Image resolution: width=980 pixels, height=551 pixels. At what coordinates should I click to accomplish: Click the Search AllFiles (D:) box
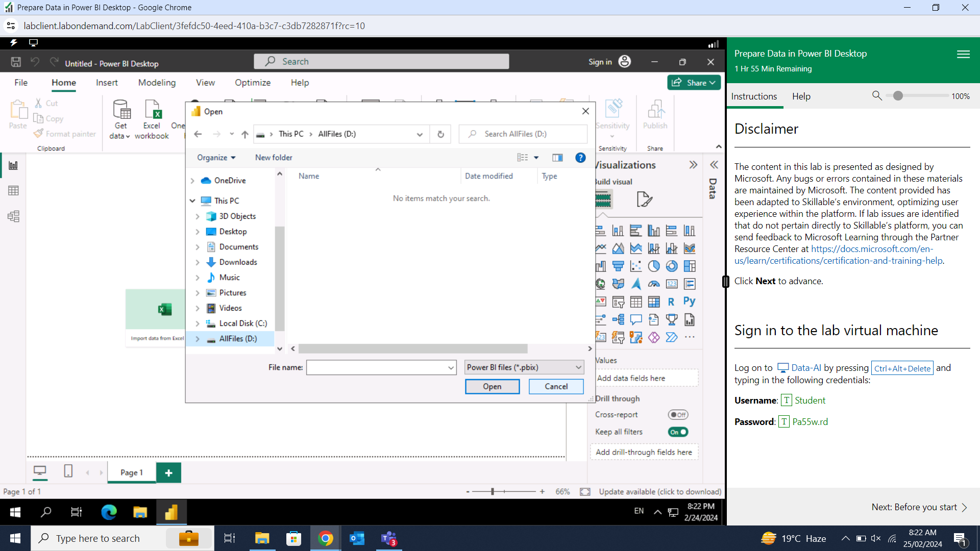point(523,134)
